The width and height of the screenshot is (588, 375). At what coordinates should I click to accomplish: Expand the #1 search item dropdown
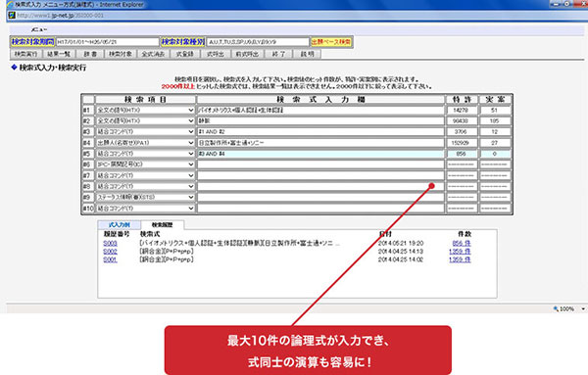pyautogui.click(x=190, y=110)
